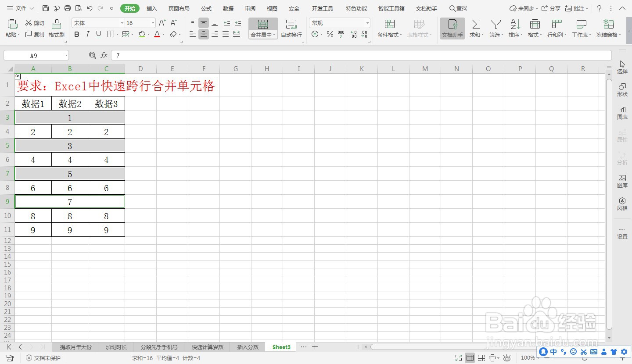Screen dimensions: 632x364
Task: Click the Search (查找) button
Action: click(458, 8)
